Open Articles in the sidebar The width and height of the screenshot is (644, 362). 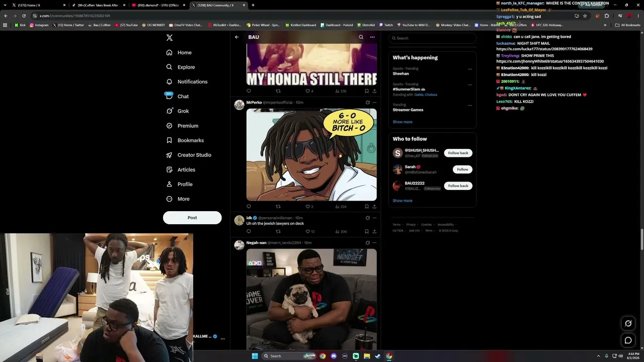(x=181, y=169)
